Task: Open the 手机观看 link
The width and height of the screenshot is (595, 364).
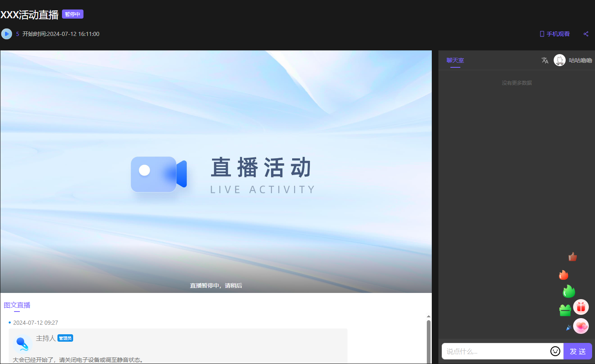Action: point(558,34)
